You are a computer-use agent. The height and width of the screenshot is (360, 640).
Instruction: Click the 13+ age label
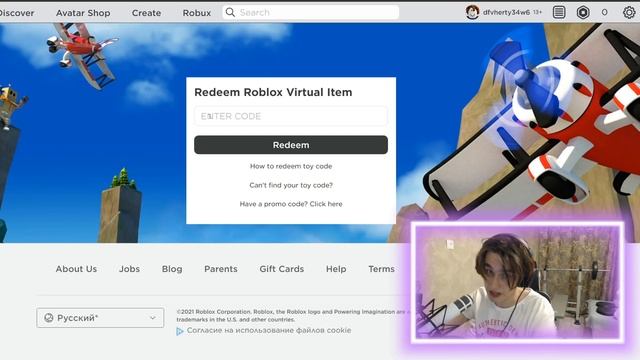pyautogui.click(x=537, y=12)
